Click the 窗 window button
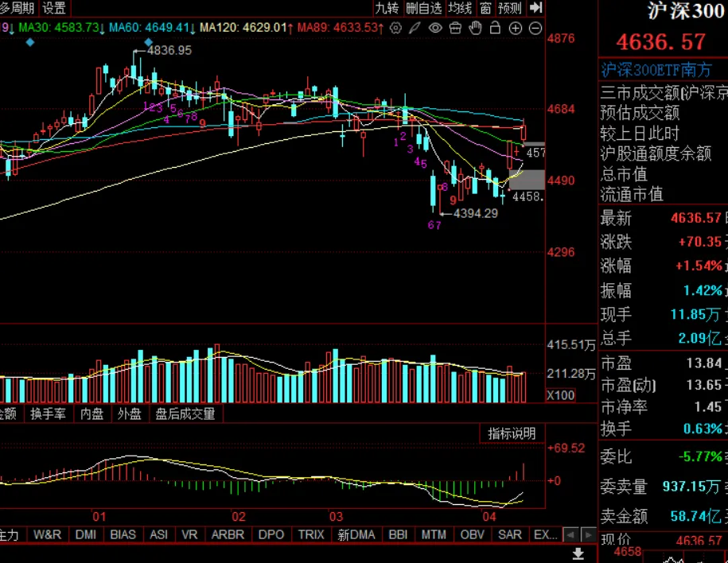The image size is (728, 563). click(485, 8)
